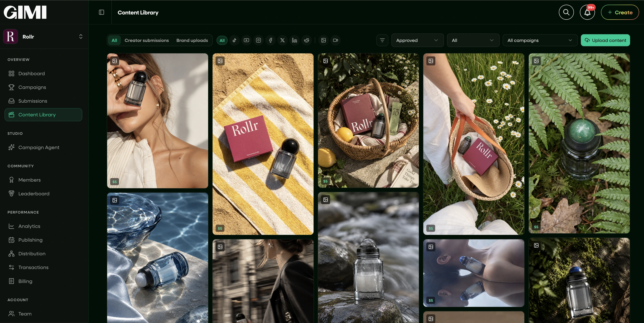The width and height of the screenshot is (644, 323).
Task: Open the All campaigns dropdown
Action: coord(540,40)
